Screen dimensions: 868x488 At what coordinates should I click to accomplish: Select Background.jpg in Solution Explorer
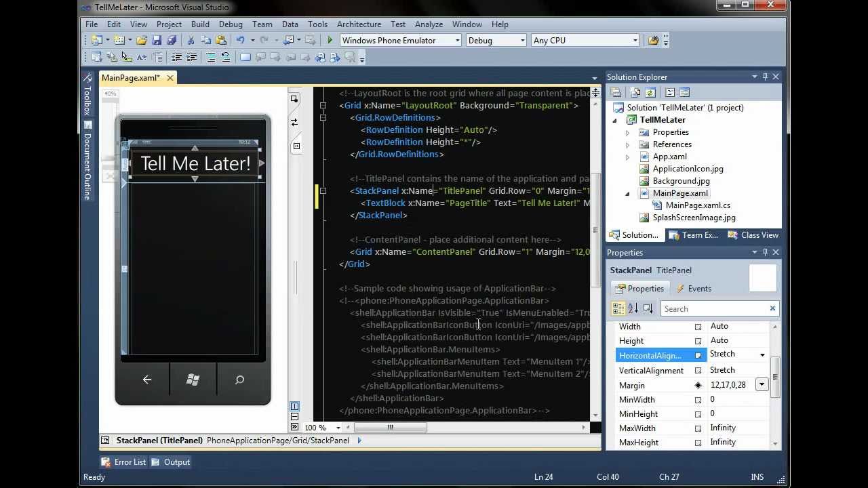pyautogui.click(x=681, y=181)
